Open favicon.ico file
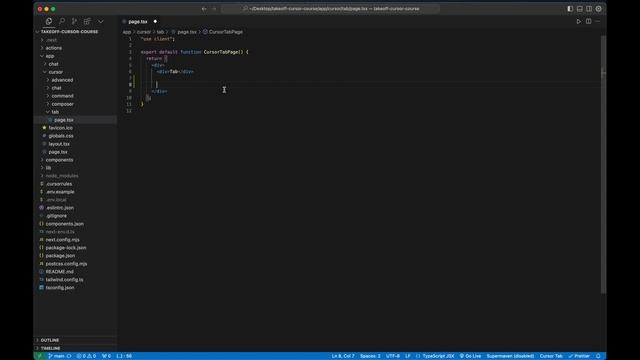Viewport: 640px width, 360px height. pyautogui.click(x=60, y=128)
